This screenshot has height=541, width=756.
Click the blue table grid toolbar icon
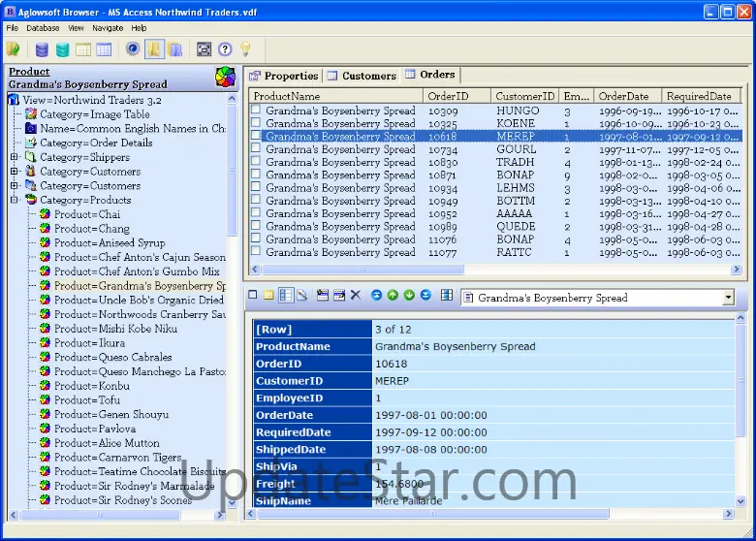point(104,49)
